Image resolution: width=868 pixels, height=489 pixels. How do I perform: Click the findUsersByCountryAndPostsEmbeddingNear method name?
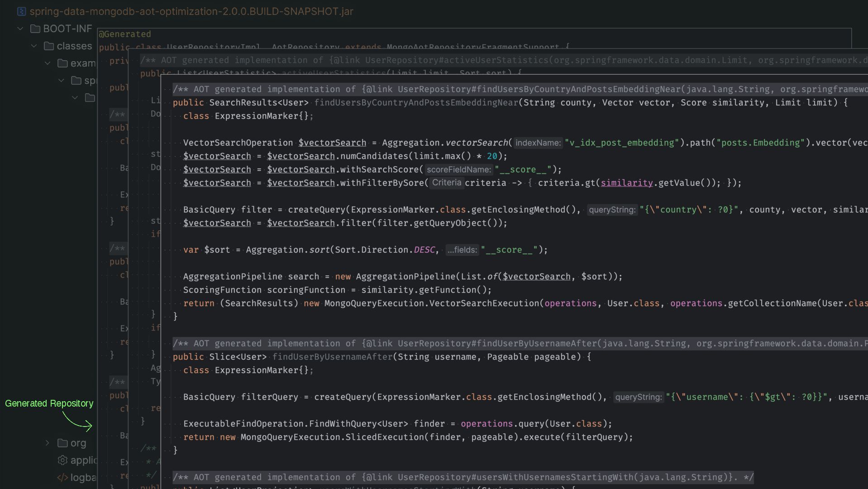pyautogui.click(x=416, y=103)
